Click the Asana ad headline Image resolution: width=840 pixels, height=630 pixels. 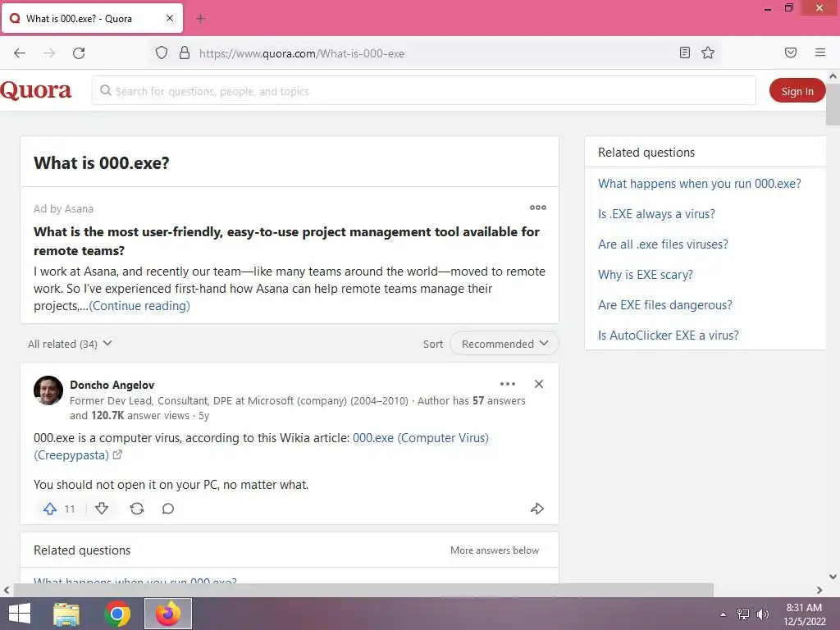pyautogui.click(x=286, y=241)
